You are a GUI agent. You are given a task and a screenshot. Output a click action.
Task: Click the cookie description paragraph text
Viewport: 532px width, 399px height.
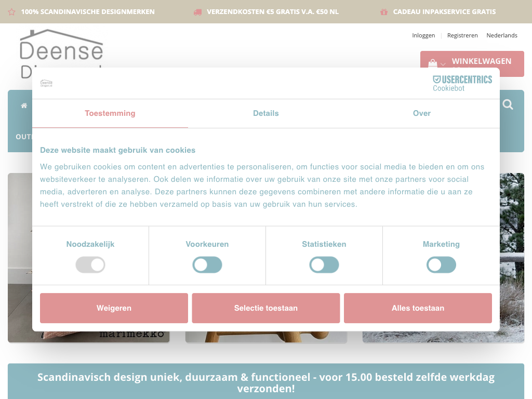point(262,185)
